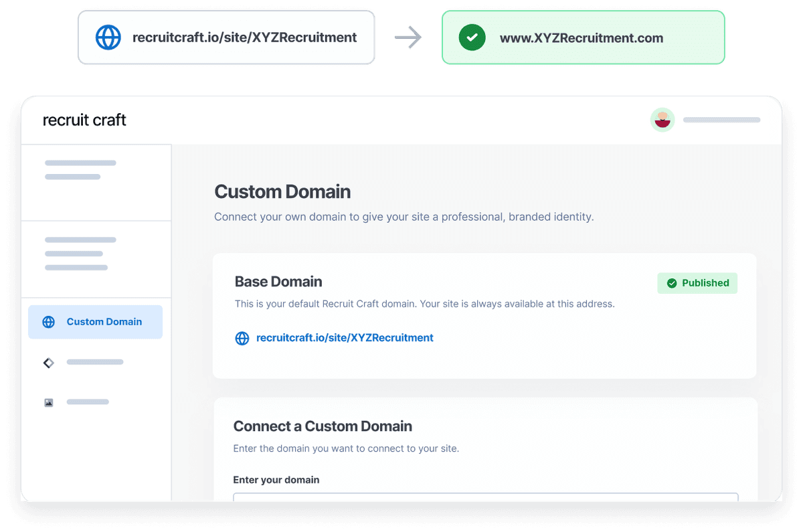This screenshot has width=803, height=532.
Task: Click the Published status badge
Action: pos(697,283)
